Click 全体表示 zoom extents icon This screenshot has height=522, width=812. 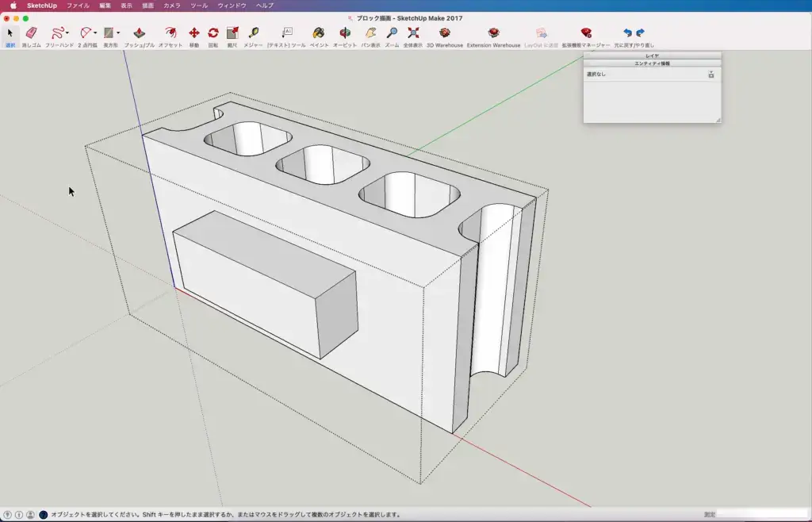[412, 33]
